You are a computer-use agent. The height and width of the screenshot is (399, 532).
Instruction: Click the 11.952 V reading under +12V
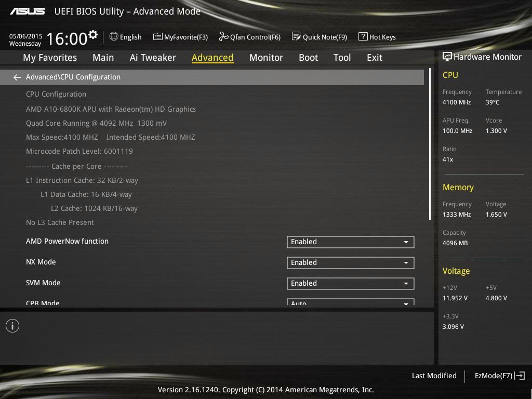(x=455, y=298)
